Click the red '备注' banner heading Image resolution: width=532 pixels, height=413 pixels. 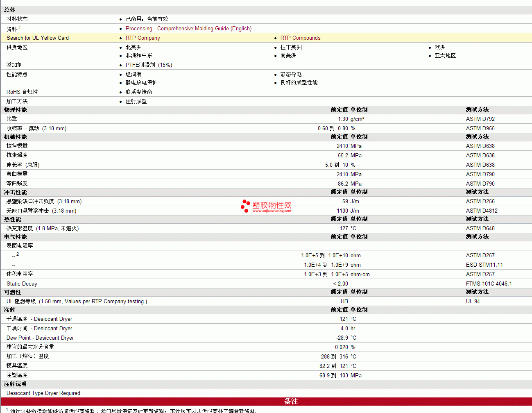pos(291,402)
